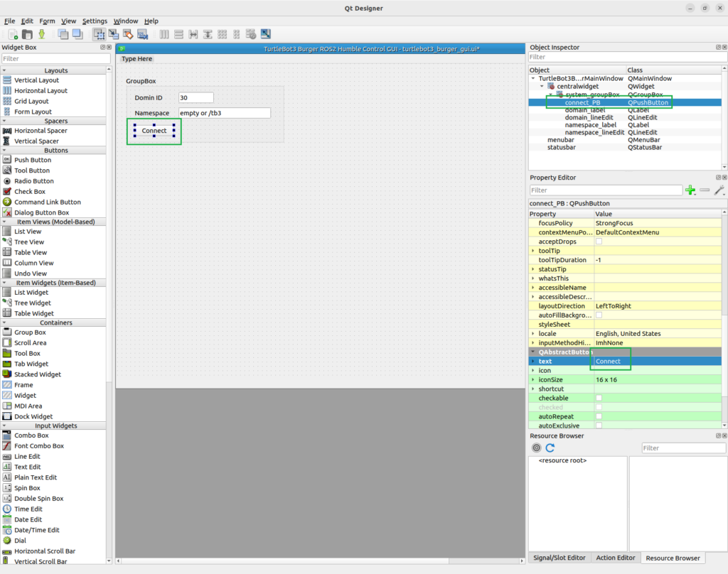The height and width of the screenshot is (574, 728).
Task: Select Push Button in Widget Box
Action: 33,160
